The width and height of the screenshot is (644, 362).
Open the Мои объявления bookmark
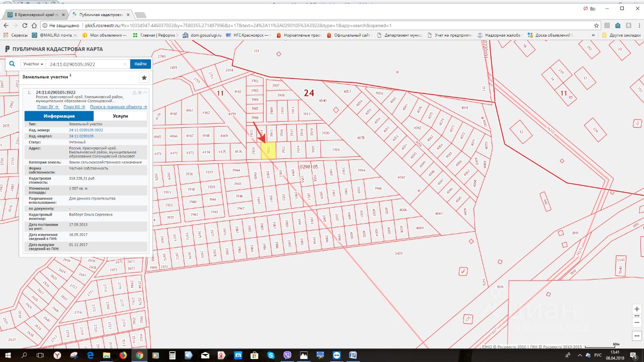click(104, 35)
